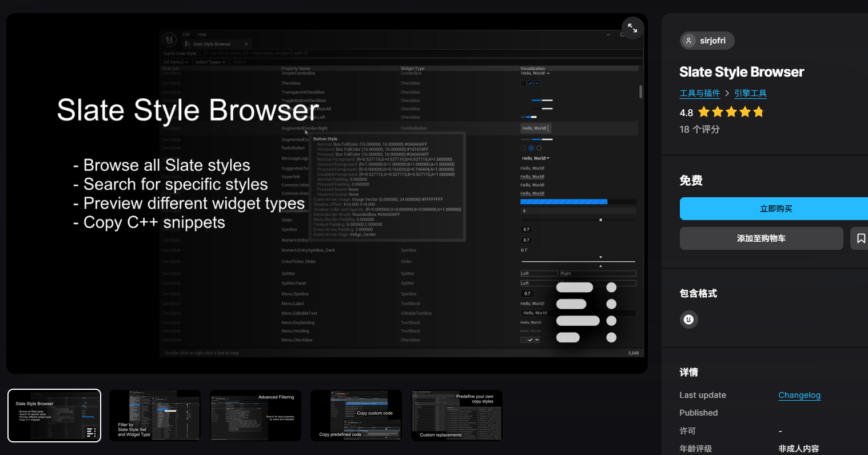This screenshot has height=455, width=868.
Task: Click the five-star rating icons
Action: (731, 112)
